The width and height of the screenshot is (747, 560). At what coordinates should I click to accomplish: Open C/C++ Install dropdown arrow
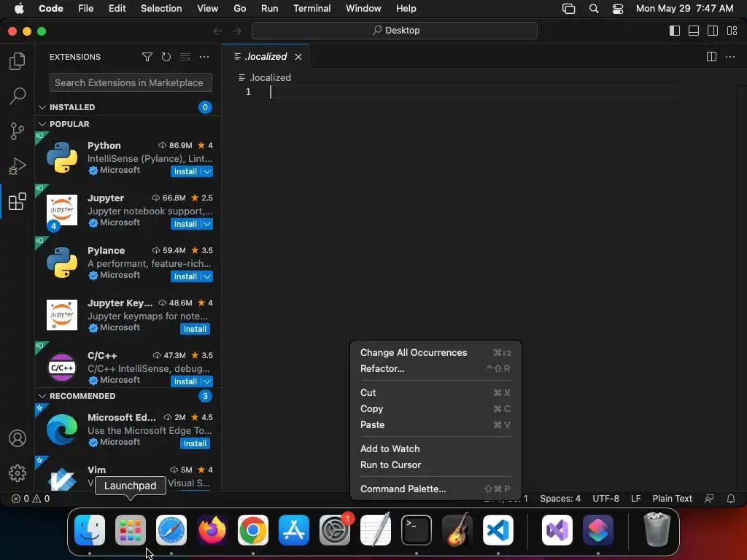207,381
